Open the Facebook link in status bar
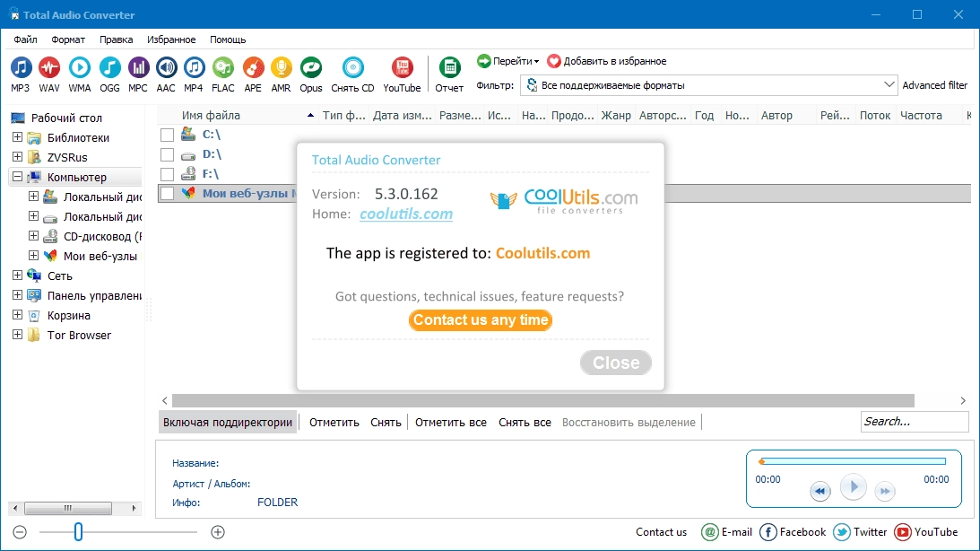Viewport: 980px width, 551px height. pos(768,532)
